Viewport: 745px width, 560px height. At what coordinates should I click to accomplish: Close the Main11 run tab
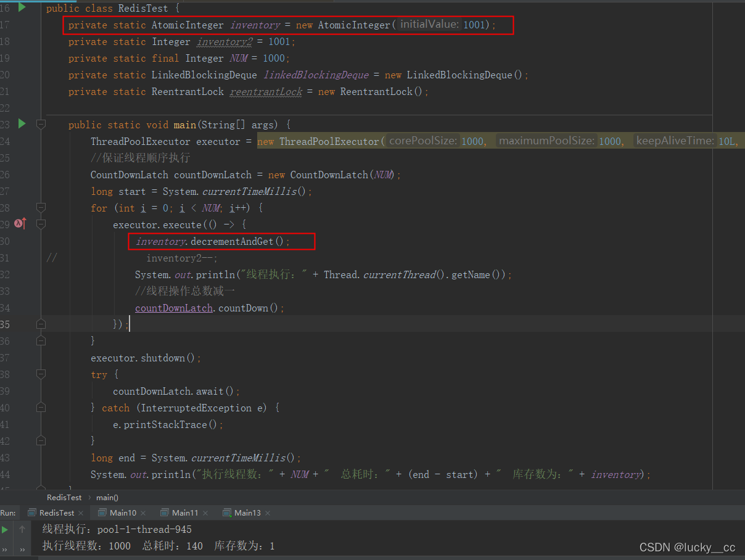point(205,513)
